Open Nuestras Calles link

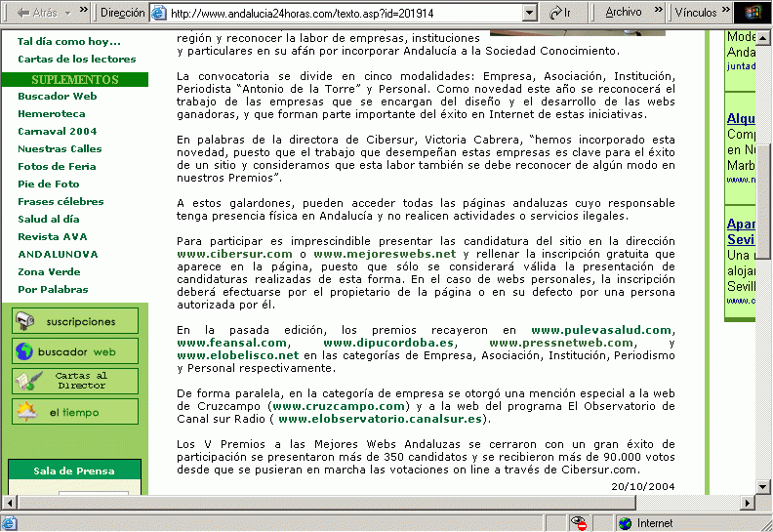point(60,149)
